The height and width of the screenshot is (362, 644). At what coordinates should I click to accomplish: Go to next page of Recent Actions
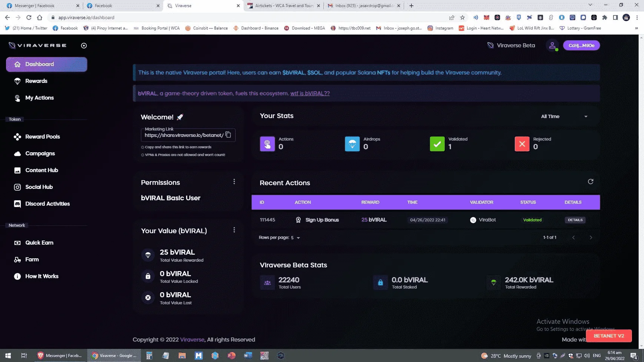(x=591, y=238)
